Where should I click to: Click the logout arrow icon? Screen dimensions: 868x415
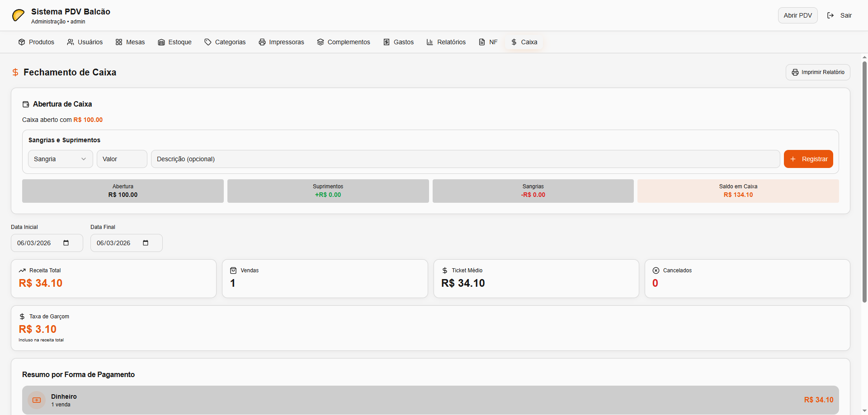(x=830, y=15)
